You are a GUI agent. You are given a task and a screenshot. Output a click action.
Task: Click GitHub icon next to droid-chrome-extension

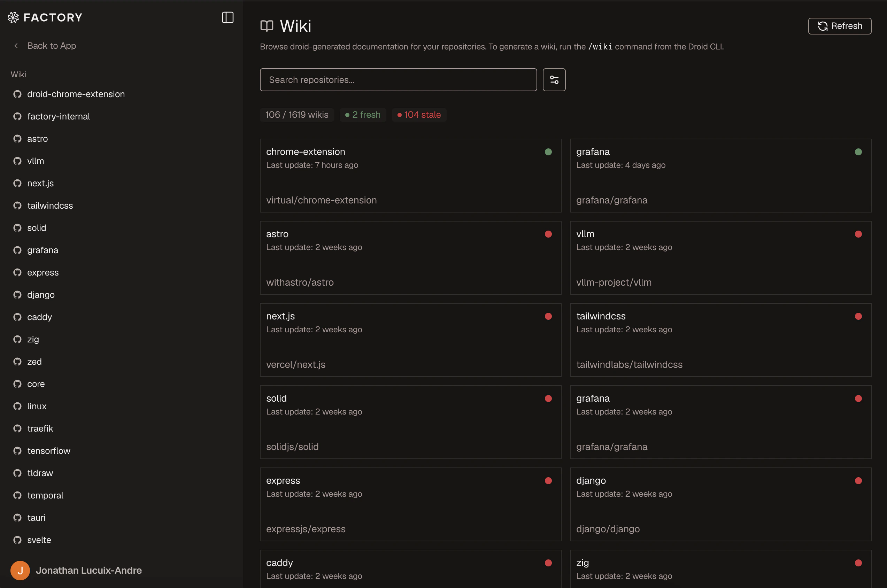tap(17, 94)
